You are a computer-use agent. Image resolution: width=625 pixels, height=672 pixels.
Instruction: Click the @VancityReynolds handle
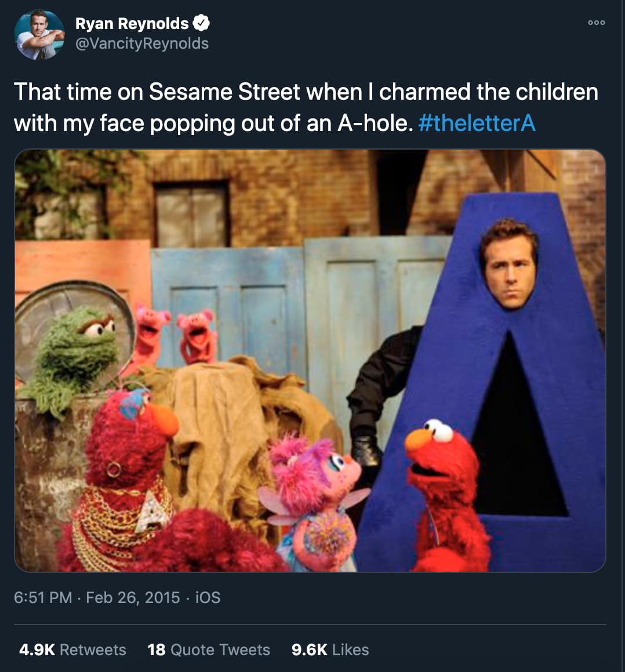(x=141, y=43)
